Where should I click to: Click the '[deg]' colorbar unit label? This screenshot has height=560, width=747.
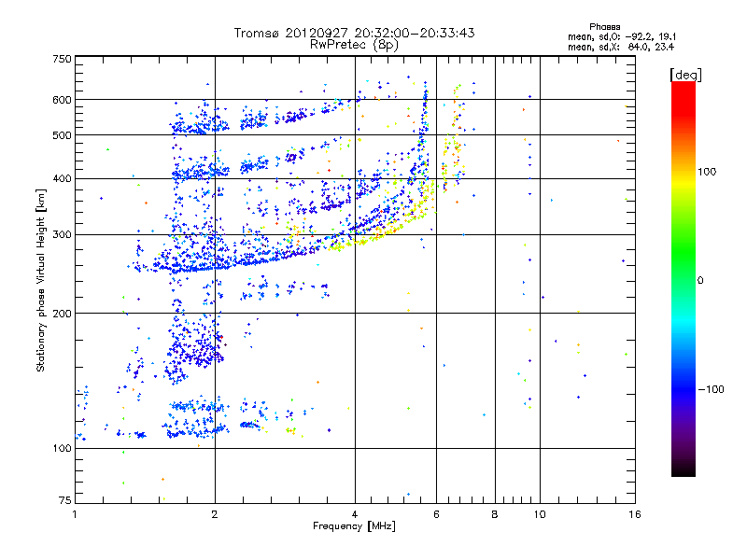685,75
